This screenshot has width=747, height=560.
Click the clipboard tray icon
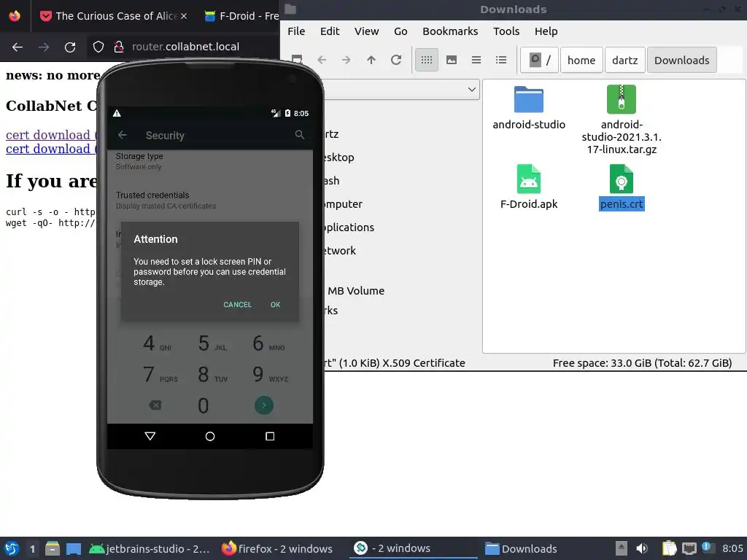pos(669,548)
